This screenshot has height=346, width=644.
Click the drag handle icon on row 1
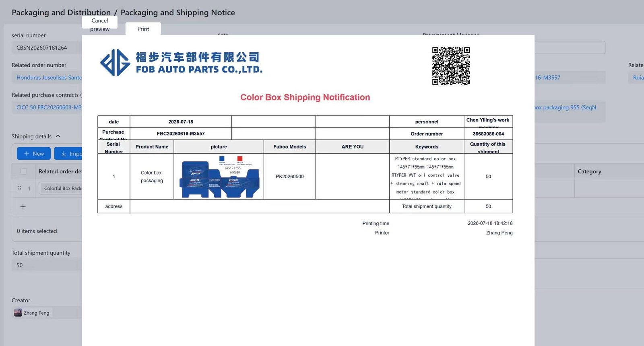pos(20,188)
